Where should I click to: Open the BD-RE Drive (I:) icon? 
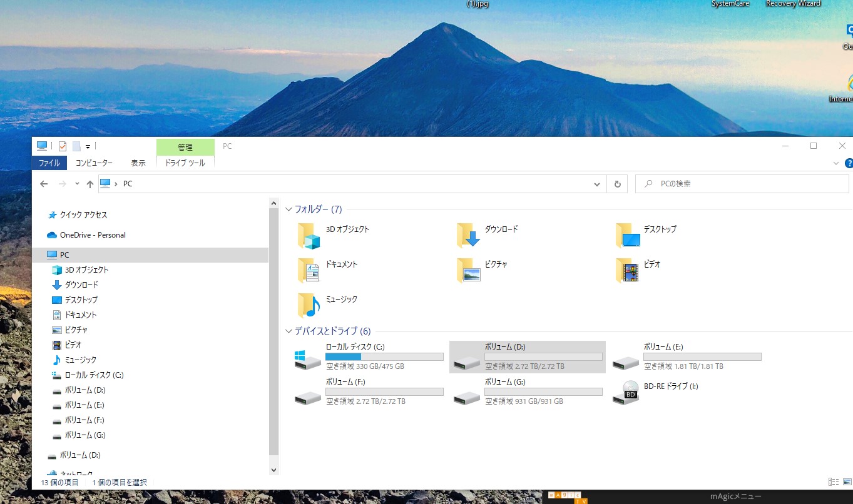(625, 391)
